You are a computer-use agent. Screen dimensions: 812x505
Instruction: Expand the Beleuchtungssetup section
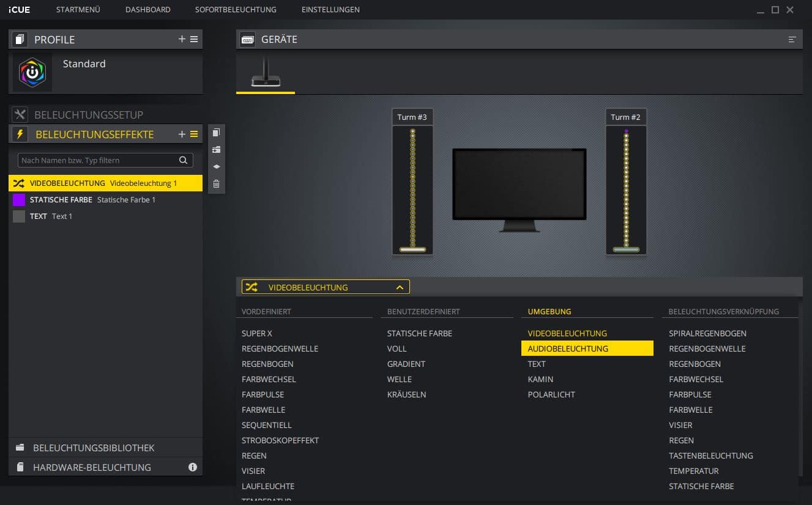click(89, 115)
